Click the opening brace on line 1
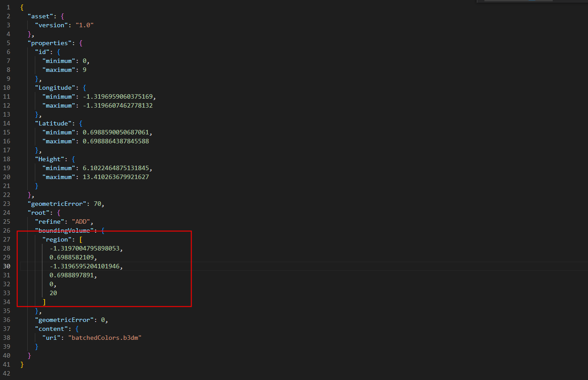This screenshot has height=380, width=588. click(x=21, y=7)
